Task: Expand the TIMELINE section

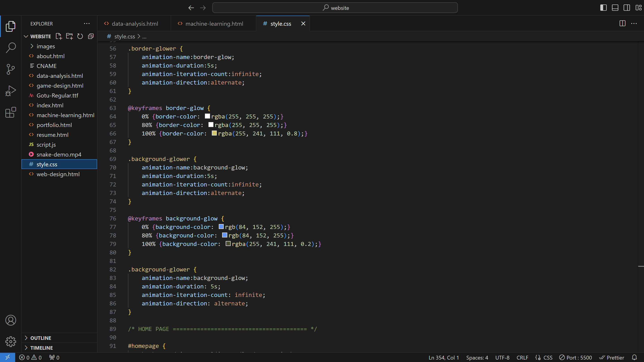Action: [x=59, y=348]
